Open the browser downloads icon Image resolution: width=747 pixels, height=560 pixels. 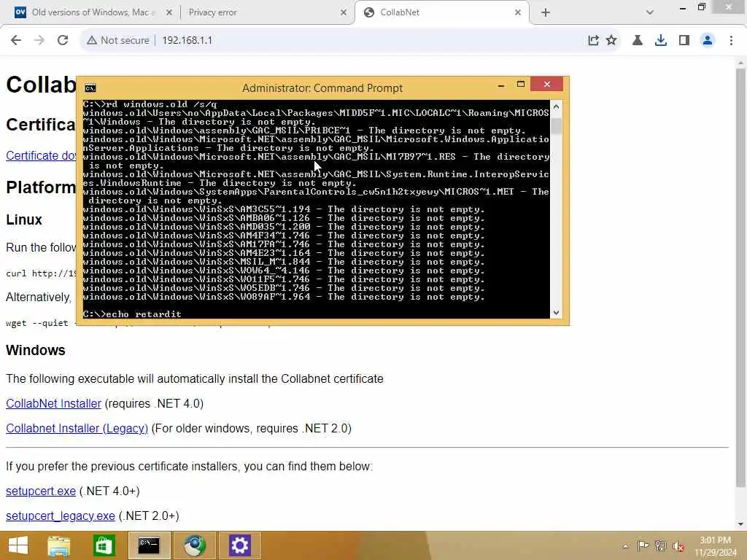pyautogui.click(x=661, y=41)
